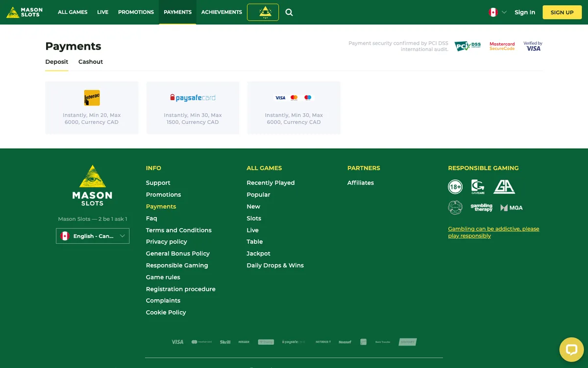588x368 pixels.
Task: Open the Affiliates partner link
Action: (x=361, y=183)
